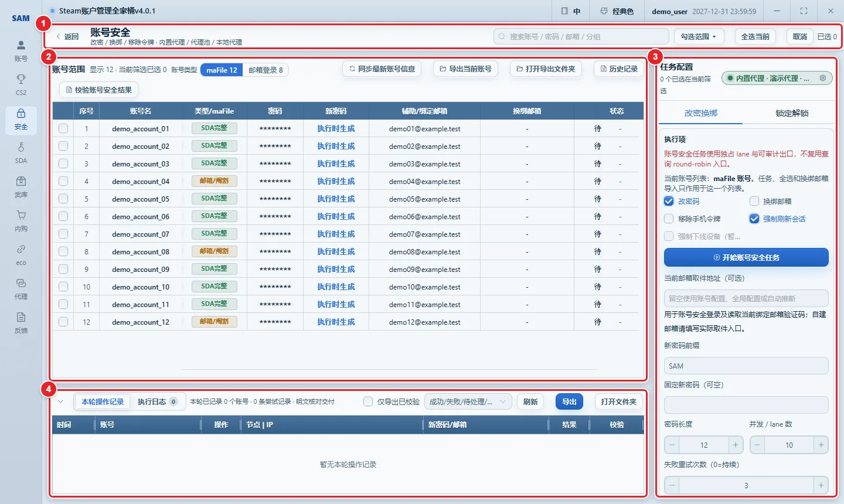Viewport: 844px width, 504px height.
Task: Open the SDA sidebar icon
Action: click(21, 152)
